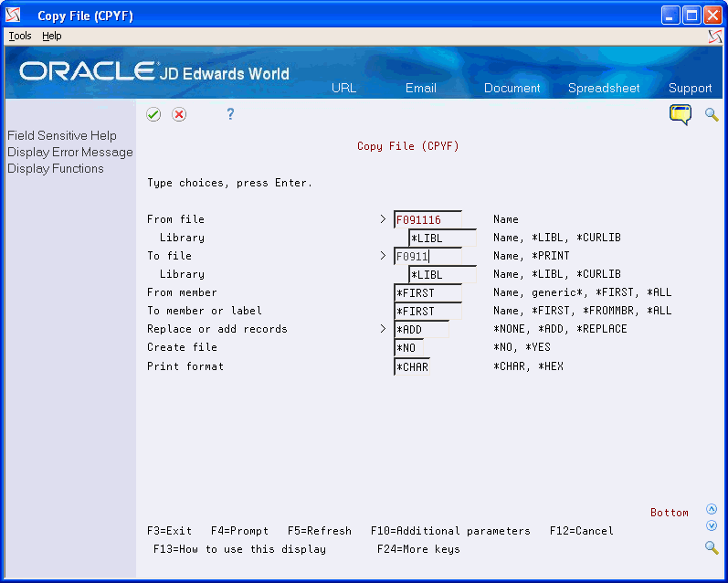Click F5=Refresh function key text
Screen dimensions: 728x583
320,531
